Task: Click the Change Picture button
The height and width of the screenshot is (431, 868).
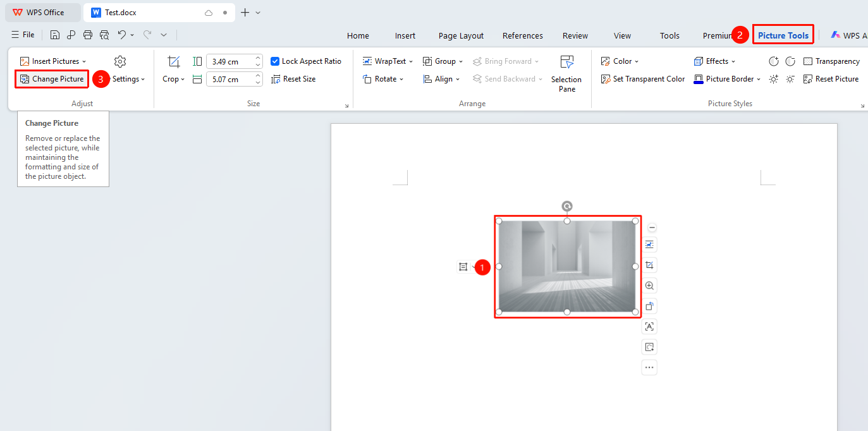Action: (x=52, y=79)
